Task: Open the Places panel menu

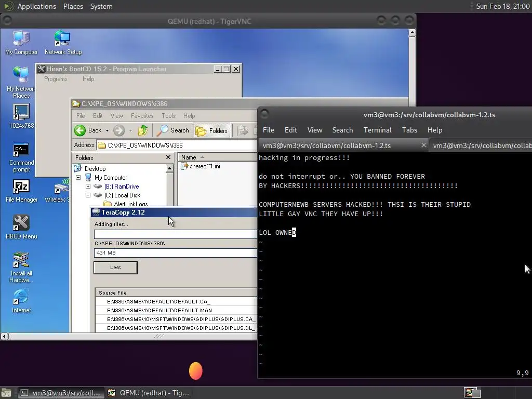Action: coord(73,6)
